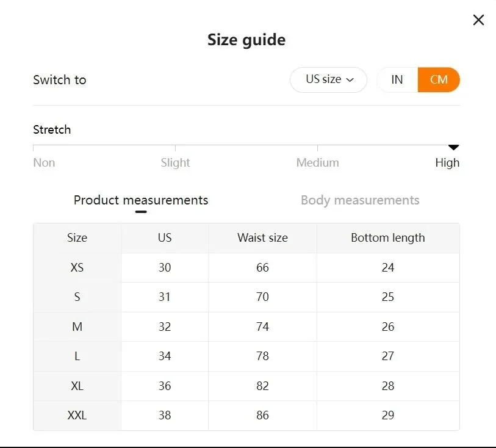Click the Slight stretch label

175,162
